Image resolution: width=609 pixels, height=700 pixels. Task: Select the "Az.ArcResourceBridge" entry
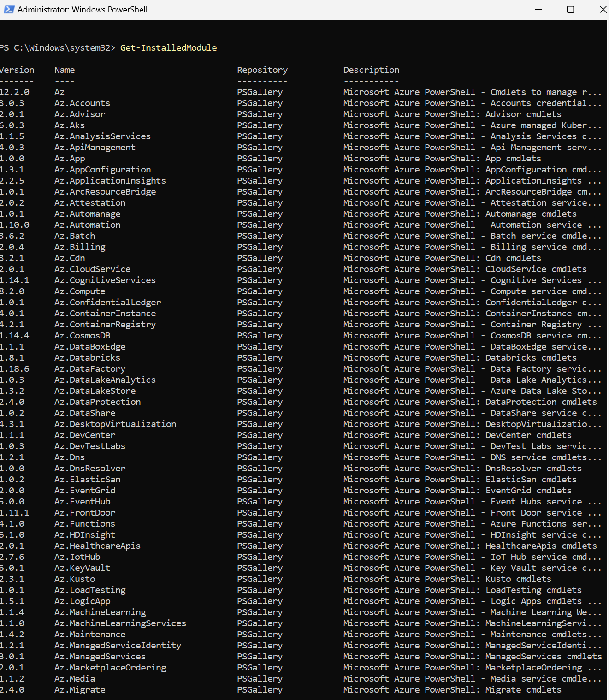(x=105, y=192)
